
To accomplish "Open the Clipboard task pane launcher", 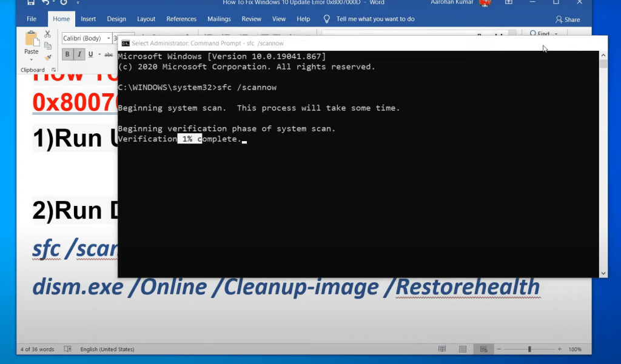I will click(x=54, y=70).
